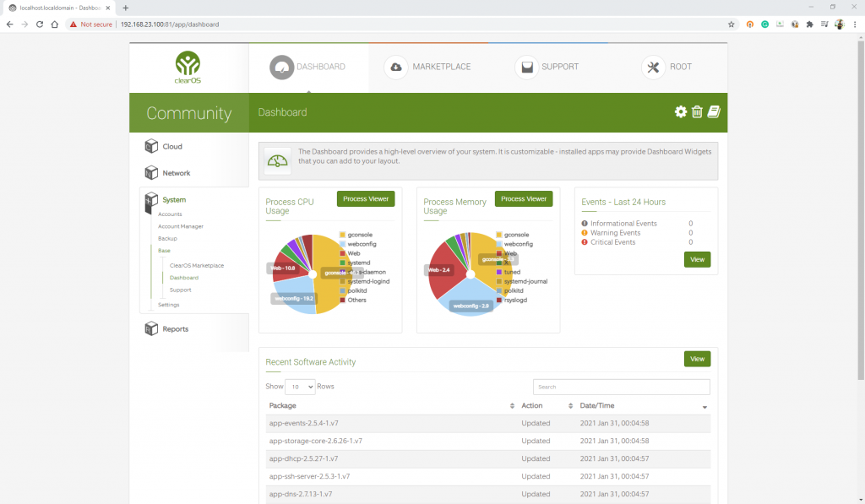Viewport: 865px width, 504px height.
Task: Open dashboard settings gear icon
Action: coord(681,112)
